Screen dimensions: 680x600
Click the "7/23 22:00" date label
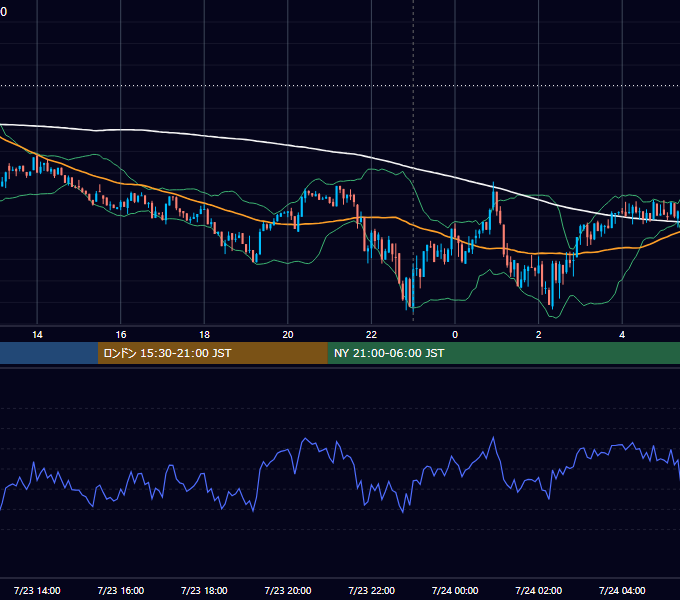pyautogui.click(x=372, y=590)
